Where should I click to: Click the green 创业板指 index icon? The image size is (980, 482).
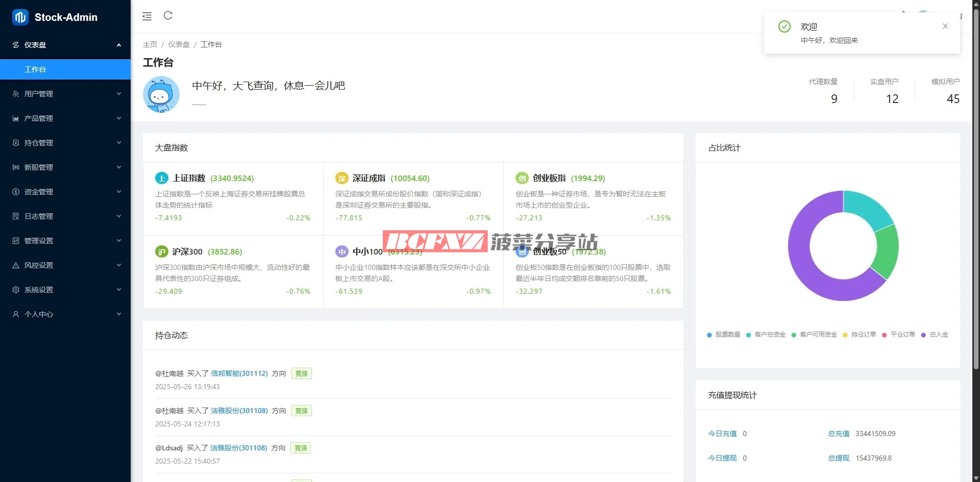(x=522, y=178)
